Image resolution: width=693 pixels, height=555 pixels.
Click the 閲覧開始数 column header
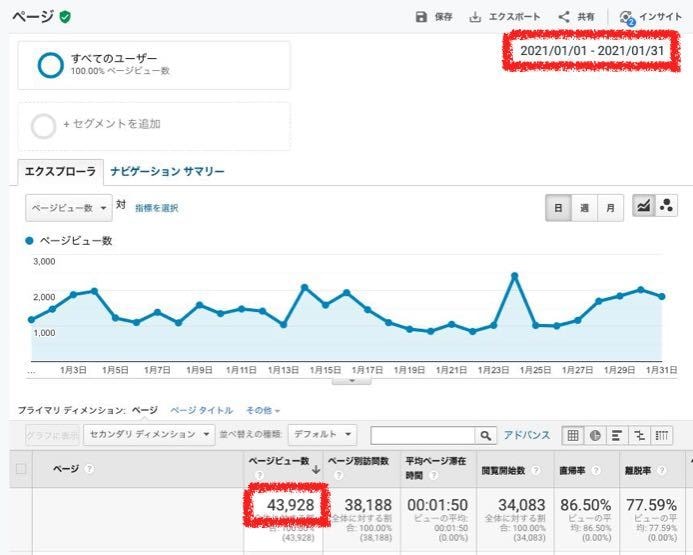[x=503, y=471]
